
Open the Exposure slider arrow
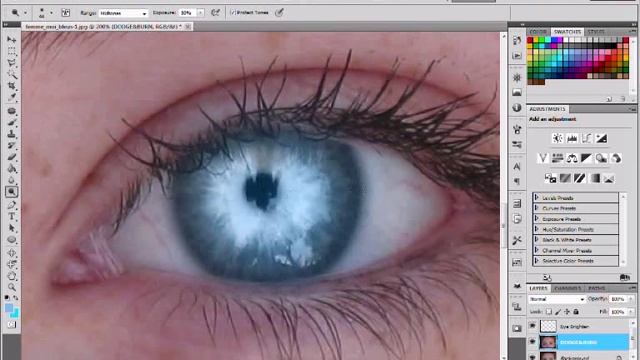(200, 13)
